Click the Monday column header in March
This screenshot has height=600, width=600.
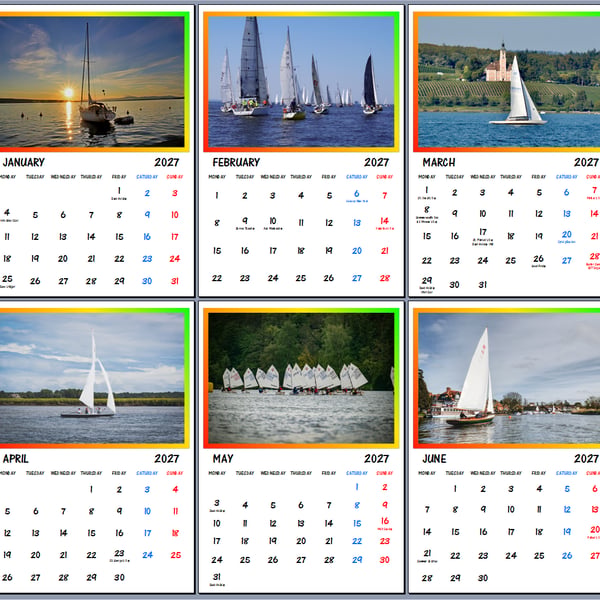point(427,177)
